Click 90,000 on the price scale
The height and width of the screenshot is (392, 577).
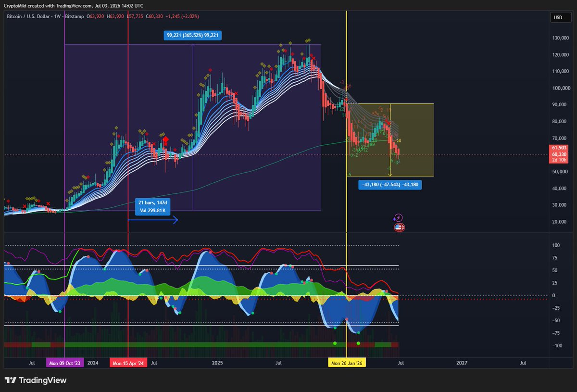tap(559, 105)
